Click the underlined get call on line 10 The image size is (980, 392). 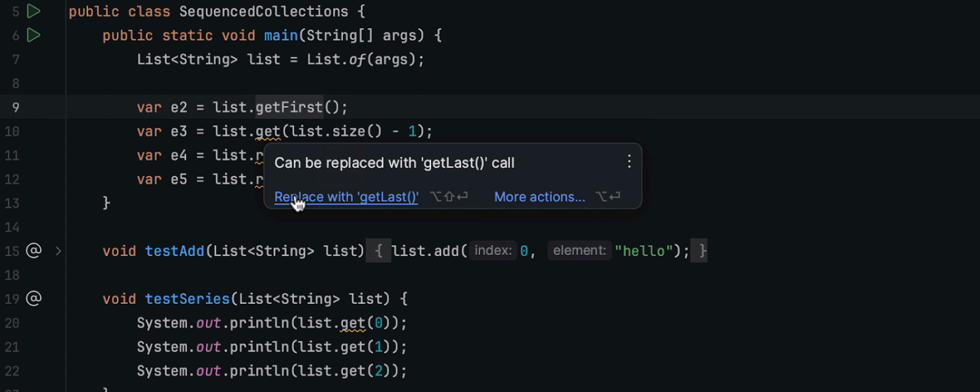[x=268, y=131]
